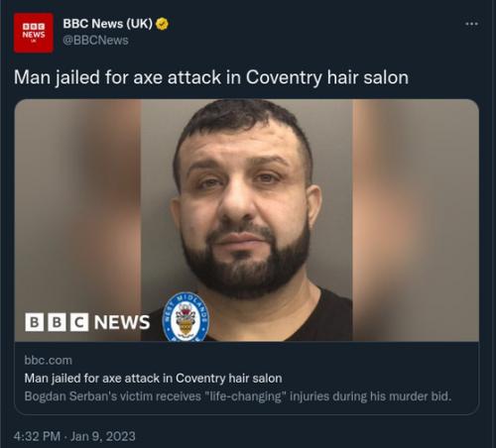The image size is (496, 448).
Task: Click the NEWS word in image watermark
Action: [122, 322]
